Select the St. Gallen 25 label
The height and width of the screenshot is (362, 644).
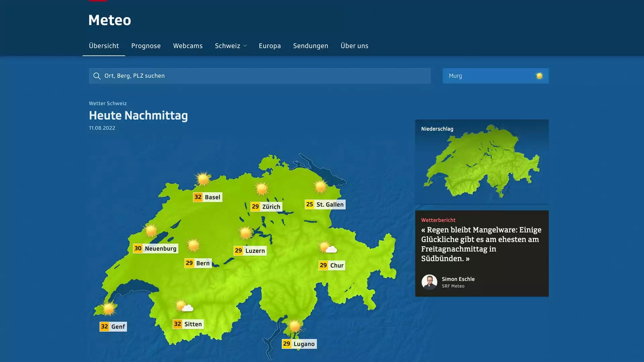click(x=325, y=204)
